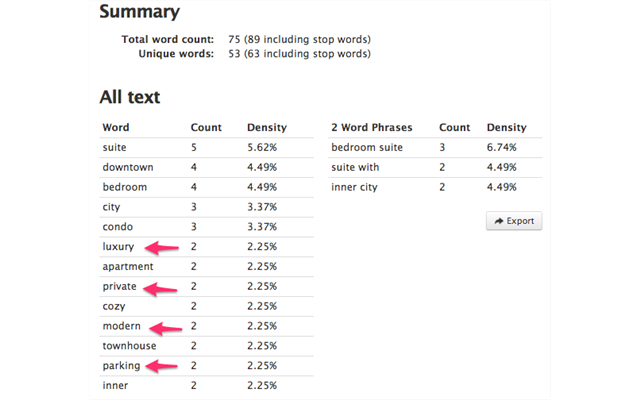Image resolution: width=640 pixels, height=400 pixels.
Task: Click the All text section heading
Action: click(x=130, y=97)
